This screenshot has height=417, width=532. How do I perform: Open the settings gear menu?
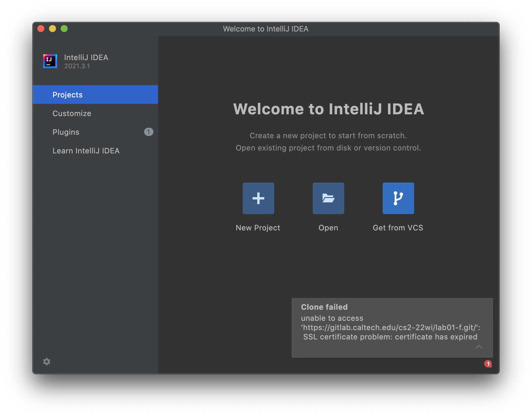click(47, 362)
